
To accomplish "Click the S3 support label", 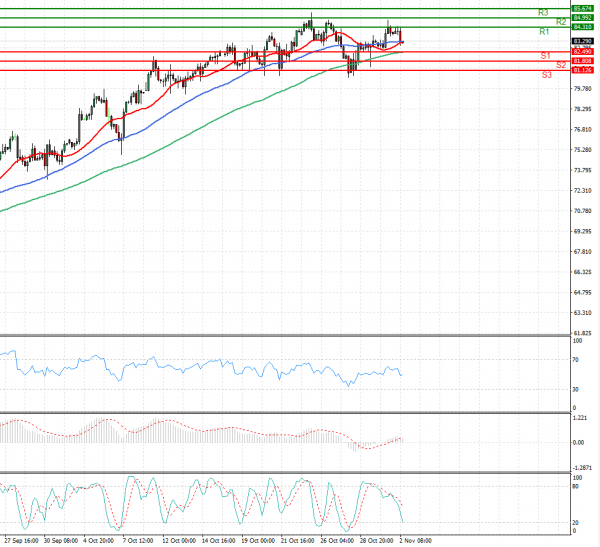I will point(547,75).
